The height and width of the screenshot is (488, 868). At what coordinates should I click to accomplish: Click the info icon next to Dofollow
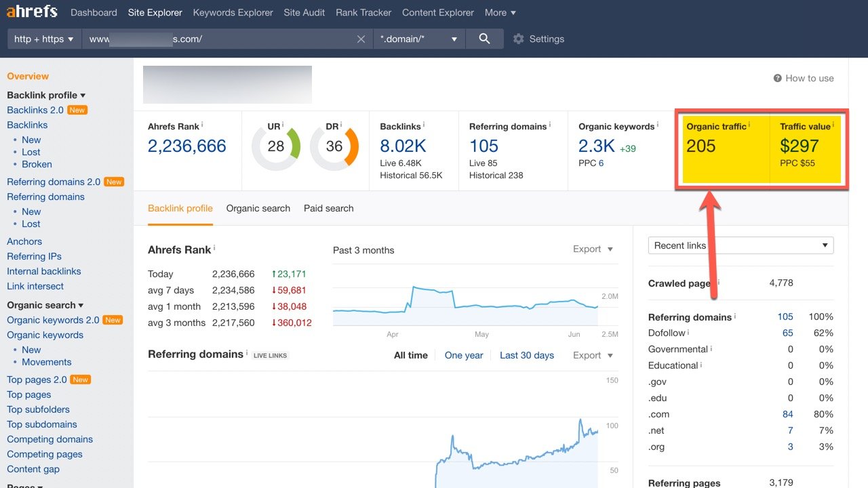pyautogui.click(x=688, y=332)
